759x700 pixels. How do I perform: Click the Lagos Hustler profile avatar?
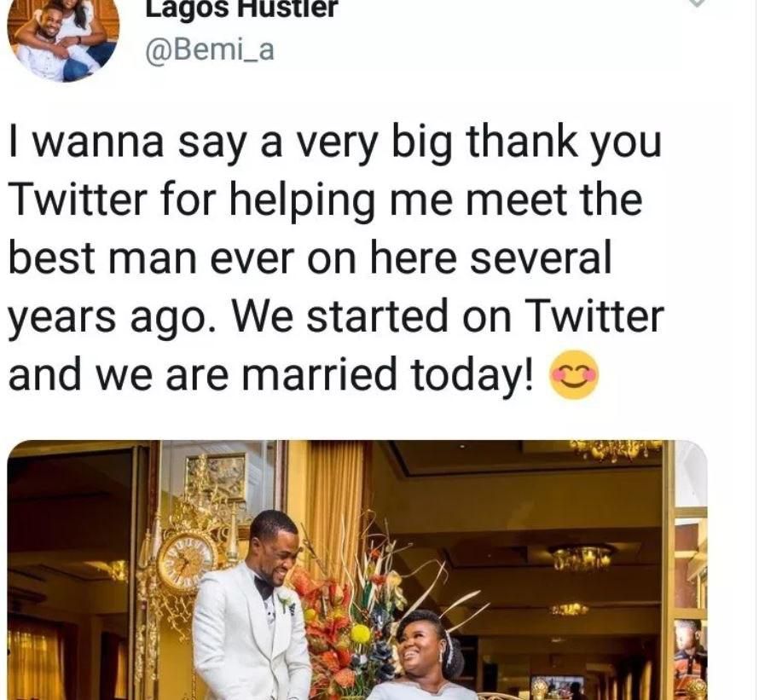(x=62, y=39)
